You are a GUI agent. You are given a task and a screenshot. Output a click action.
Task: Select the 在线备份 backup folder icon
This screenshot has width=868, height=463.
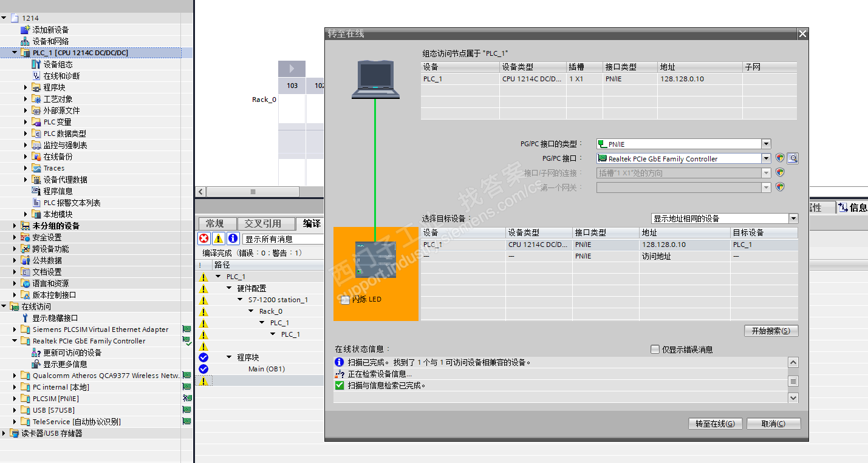point(36,157)
